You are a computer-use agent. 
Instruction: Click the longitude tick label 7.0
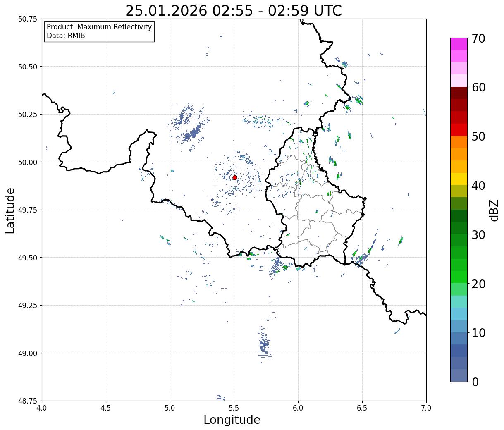click(426, 408)
